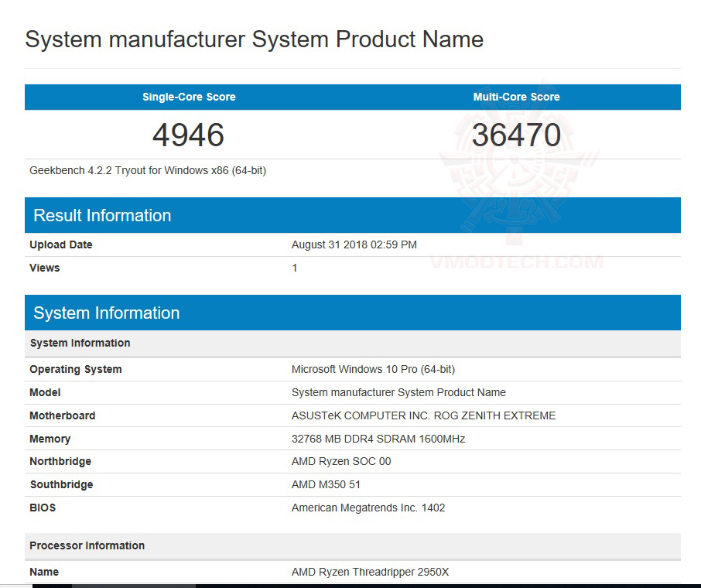Click the BIOS label
Screen dimensions: 701x588
pos(43,508)
